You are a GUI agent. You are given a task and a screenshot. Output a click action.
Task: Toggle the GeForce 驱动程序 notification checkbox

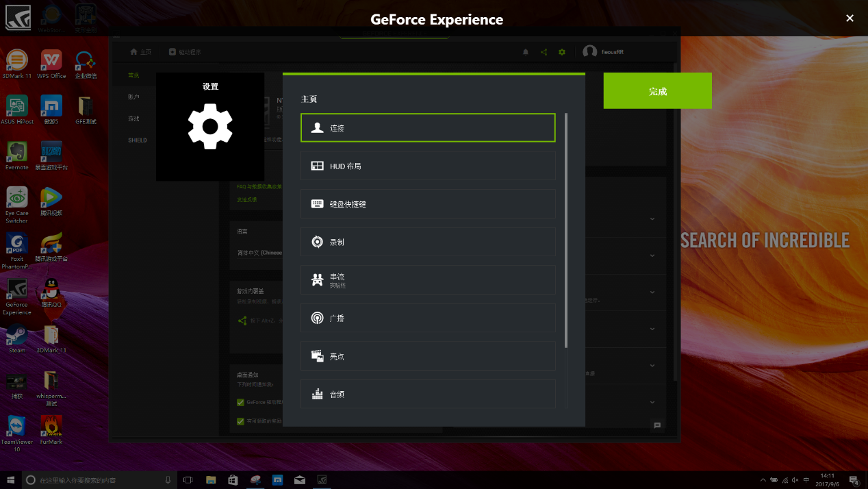(x=240, y=402)
